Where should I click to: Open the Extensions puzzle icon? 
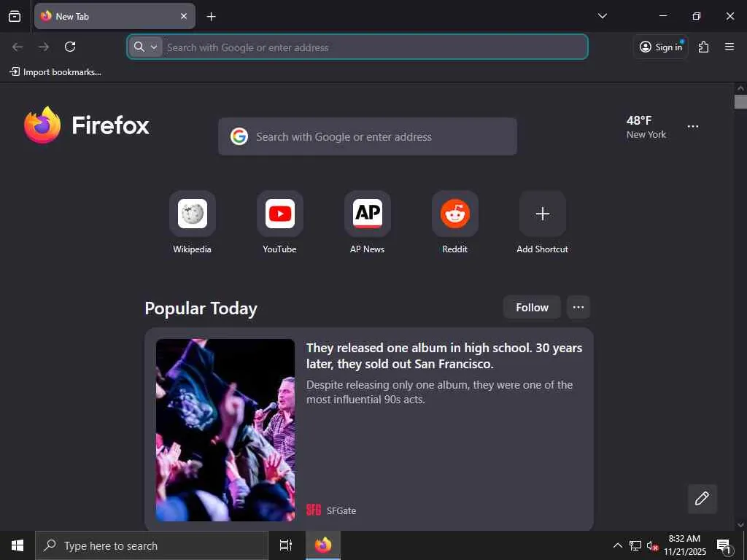coord(703,47)
